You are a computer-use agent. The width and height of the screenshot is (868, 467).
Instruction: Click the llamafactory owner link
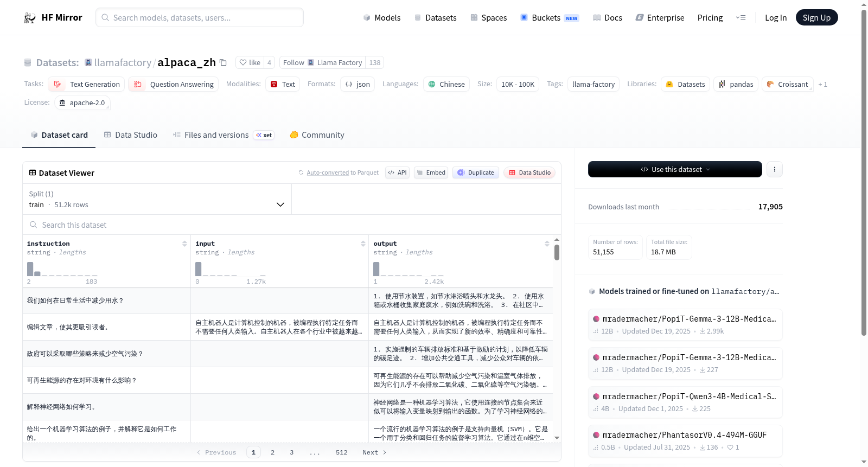click(x=123, y=62)
